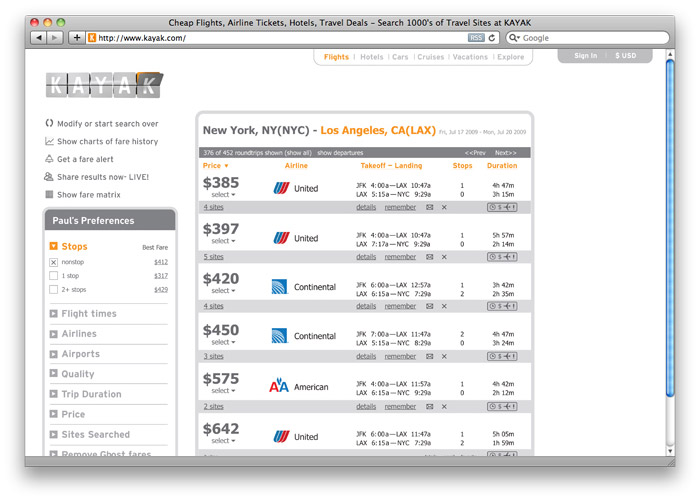Click remember link for $397 flight
Screen dimensions: 700x501
coord(400,257)
